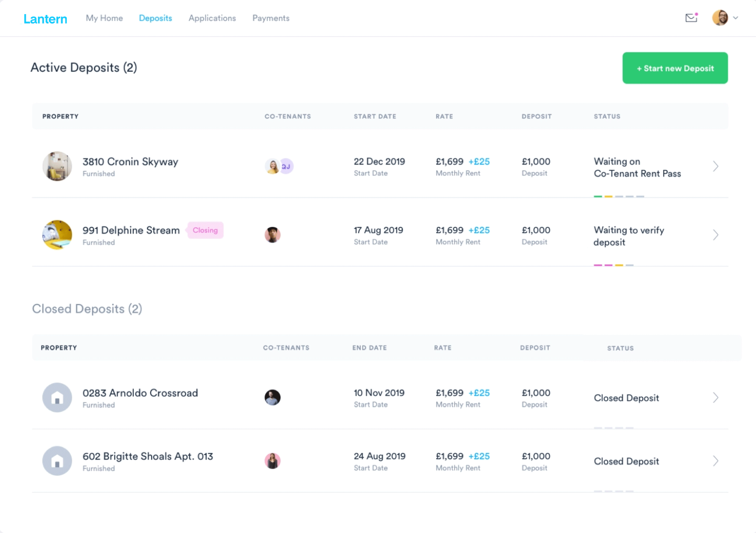Expand 602 Brigitte Shoals row chevron
The image size is (756, 533).
(716, 461)
